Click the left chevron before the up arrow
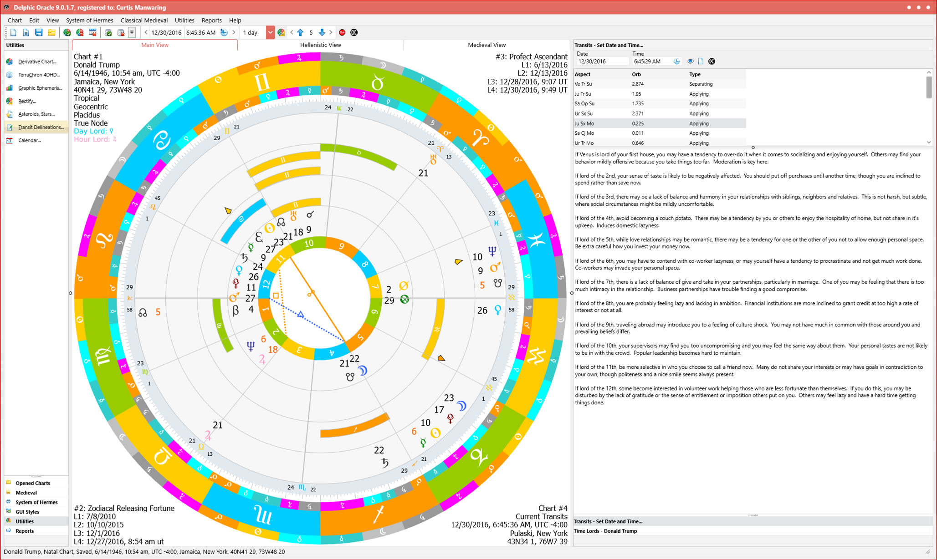937x560 pixels. point(292,33)
